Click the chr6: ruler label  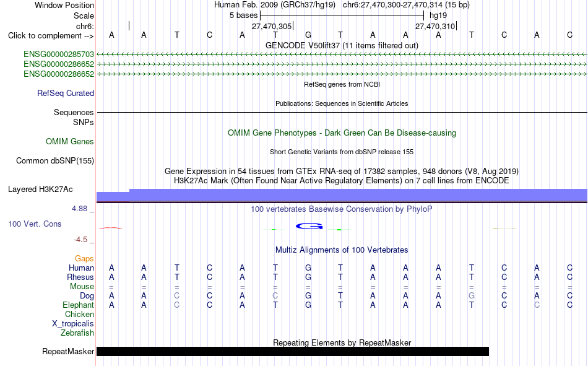pyautogui.click(x=85, y=26)
